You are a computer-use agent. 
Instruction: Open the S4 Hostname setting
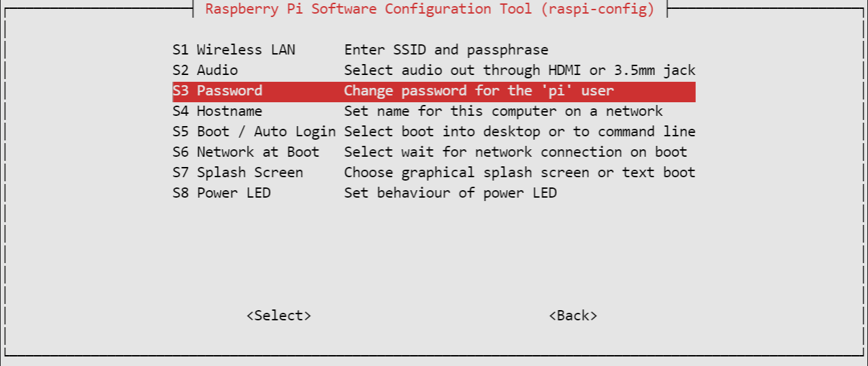[x=434, y=111]
